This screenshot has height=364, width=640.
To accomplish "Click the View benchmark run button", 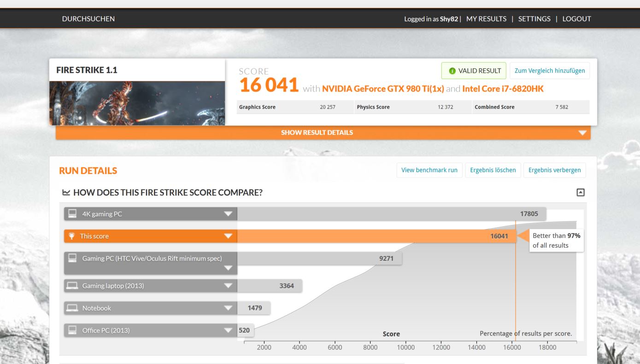I will (x=429, y=170).
